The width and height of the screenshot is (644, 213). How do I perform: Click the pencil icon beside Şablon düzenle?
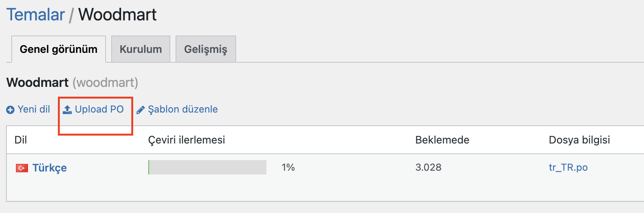click(x=141, y=110)
